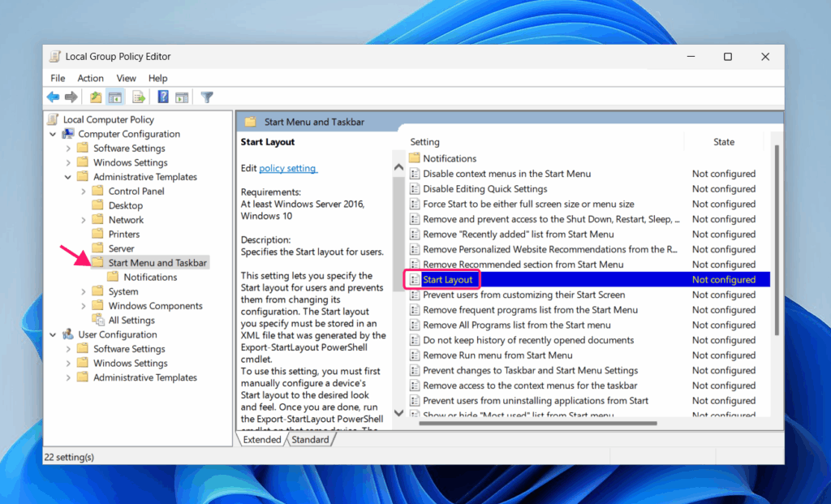Viewport: 831px width, 504px height.
Task: Expand the Windows Components tree node
Action: click(x=84, y=306)
